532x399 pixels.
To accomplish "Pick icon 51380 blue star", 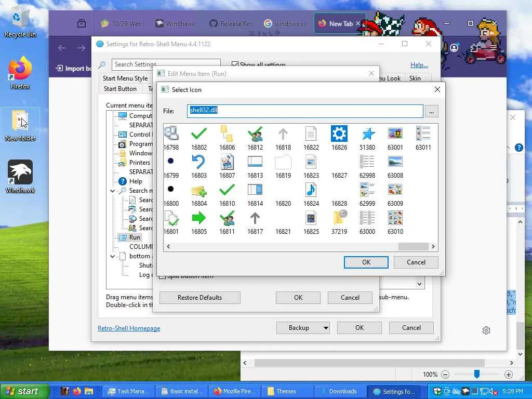I will [x=367, y=134].
